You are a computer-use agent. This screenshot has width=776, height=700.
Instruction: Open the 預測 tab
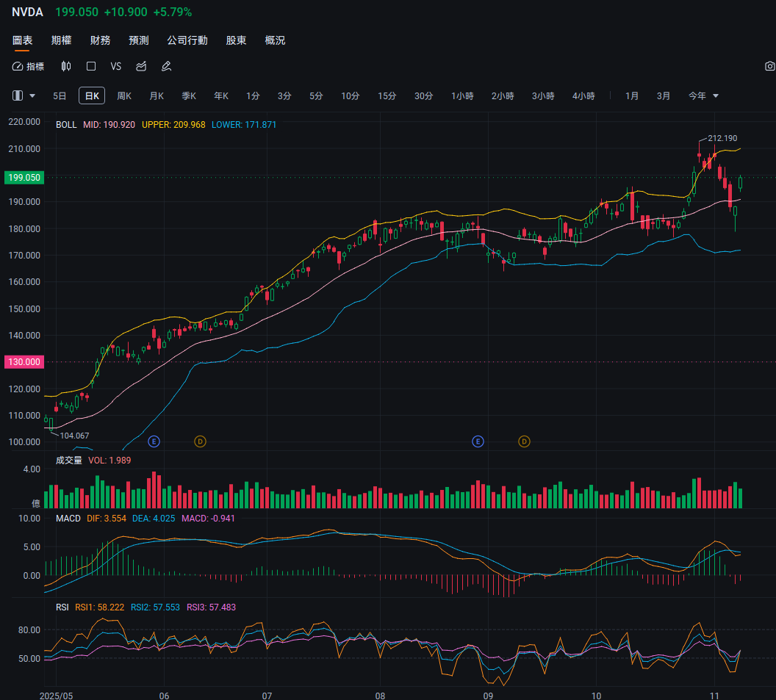139,40
